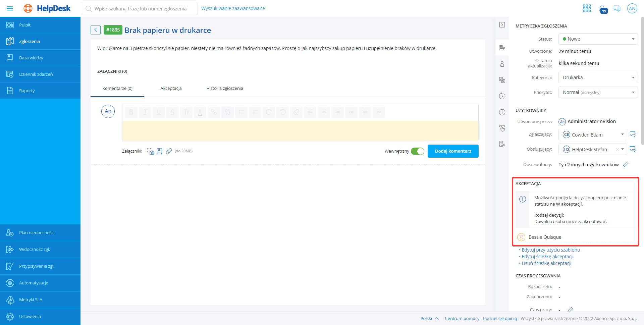Collapse the right ticket details panel
This screenshot has height=325, width=644.
click(x=502, y=25)
